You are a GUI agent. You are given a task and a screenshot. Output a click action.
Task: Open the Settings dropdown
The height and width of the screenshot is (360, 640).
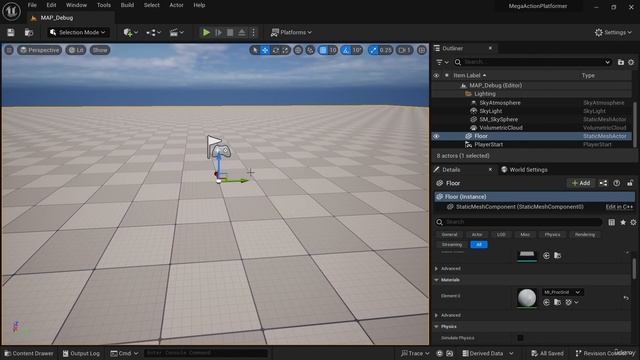(x=613, y=32)
